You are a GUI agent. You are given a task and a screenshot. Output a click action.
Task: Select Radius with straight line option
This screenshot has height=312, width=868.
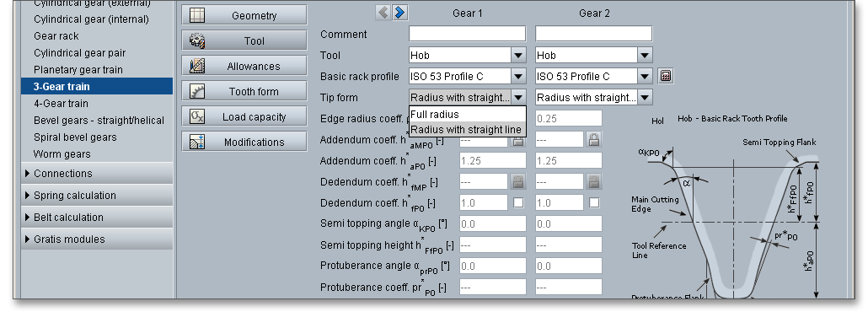click(467, 130)
